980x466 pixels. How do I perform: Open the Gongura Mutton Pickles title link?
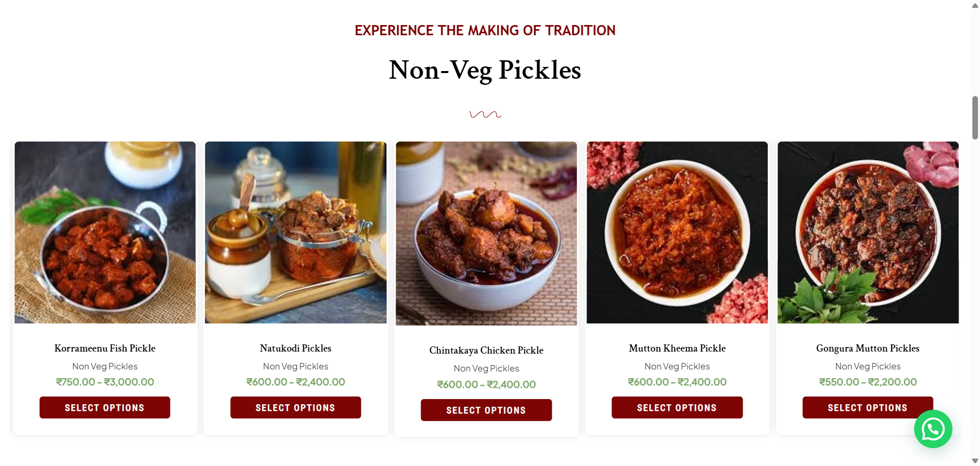pos(868,348)
